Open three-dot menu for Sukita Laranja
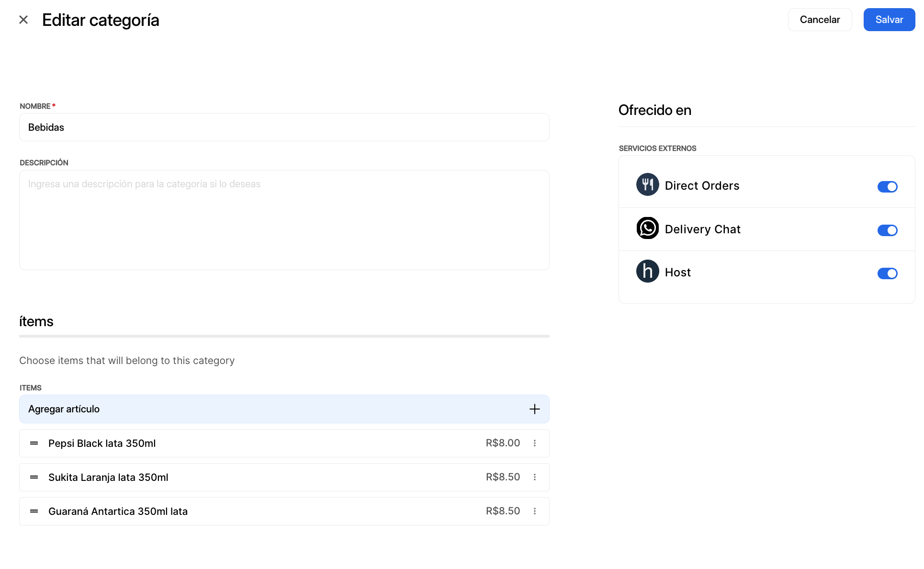Screen dimensions: 924x569 pyautogui.click(x=535, y=477)
